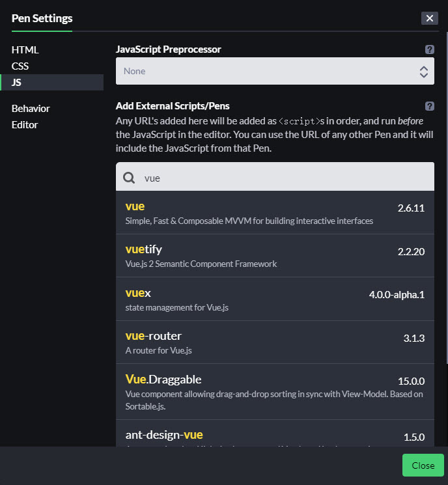Choose the vuetify library result
This screenshot has width=448, height=485.
pyautogui.click(x=275, y=256)
